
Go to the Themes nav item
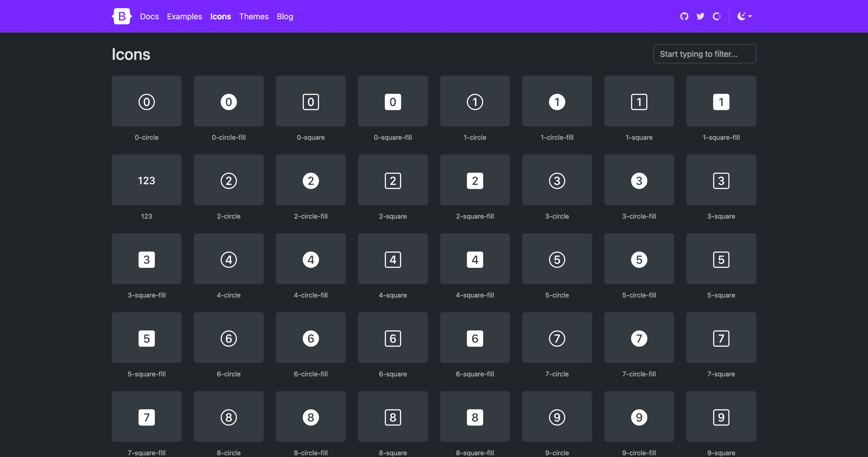(254, 16)
